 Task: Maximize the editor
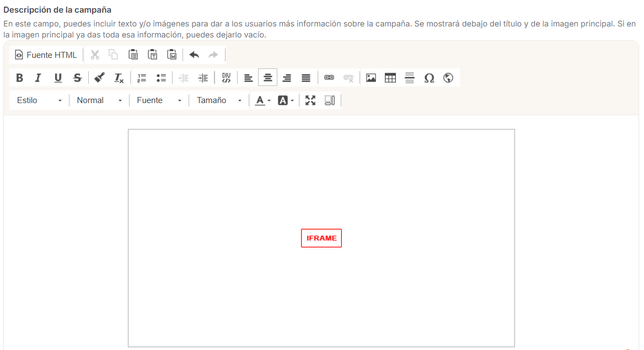[x=310, y=100]
